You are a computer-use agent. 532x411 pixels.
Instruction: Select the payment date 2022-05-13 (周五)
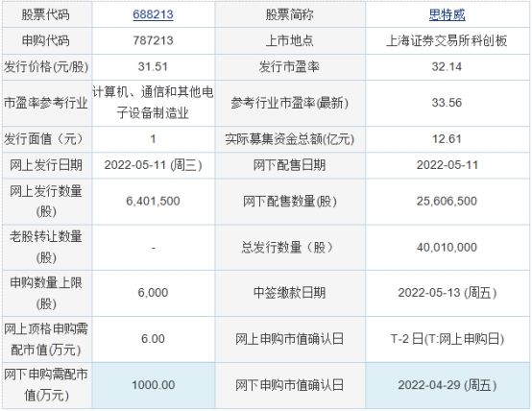447,293
